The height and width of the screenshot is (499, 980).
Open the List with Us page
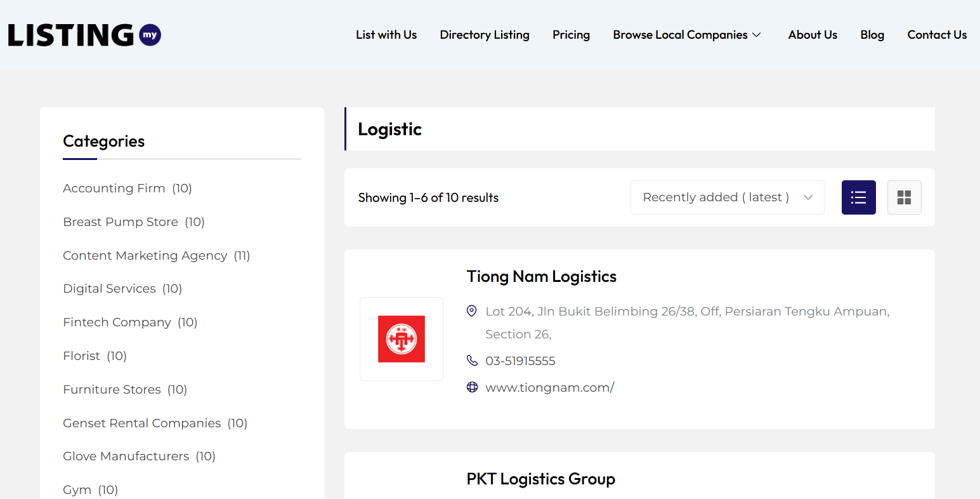[x=386, y=35]
